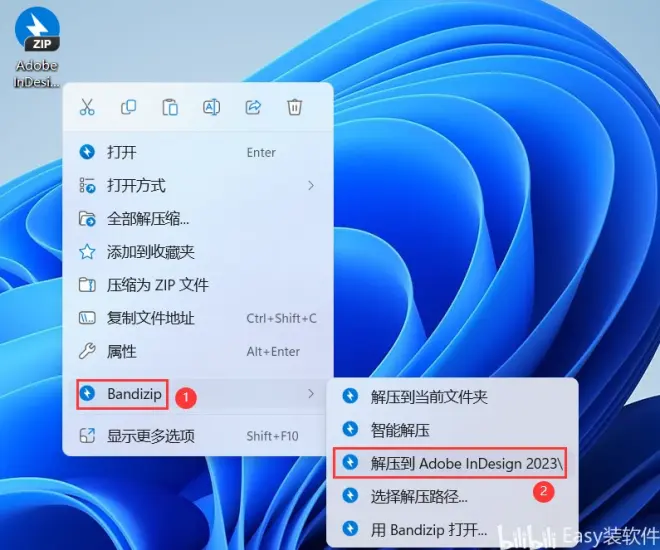This screenshot has width=660, height=550.
Task: Expand the Bandizip submenu arrow
Action: click(311, 394)
